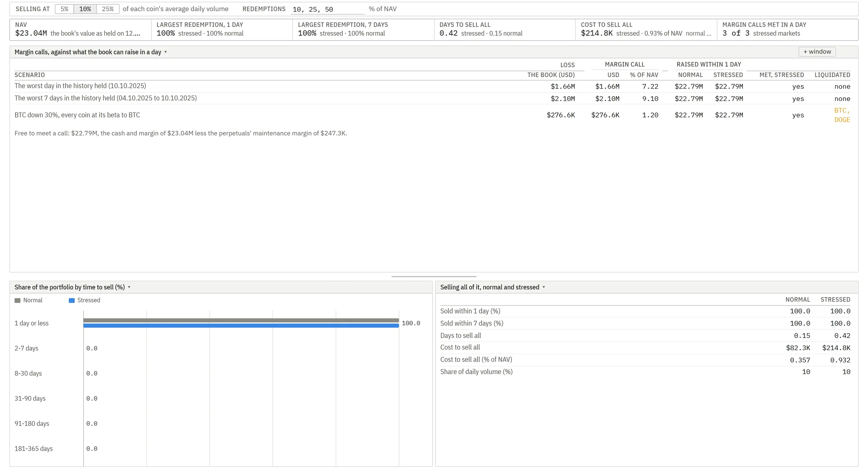Click the splitter handle between the panels
The image size is (868, 468).
pos(434,277)
